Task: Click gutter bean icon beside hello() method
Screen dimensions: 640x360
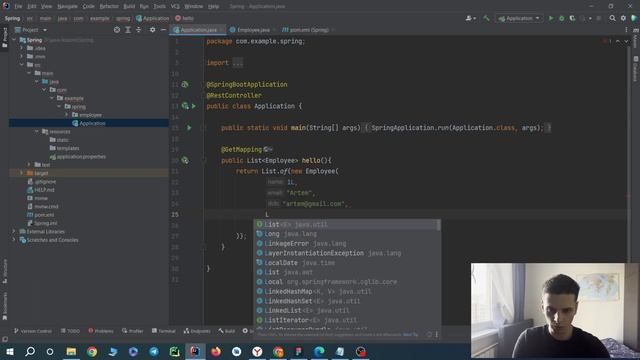Action: [185, 160]
